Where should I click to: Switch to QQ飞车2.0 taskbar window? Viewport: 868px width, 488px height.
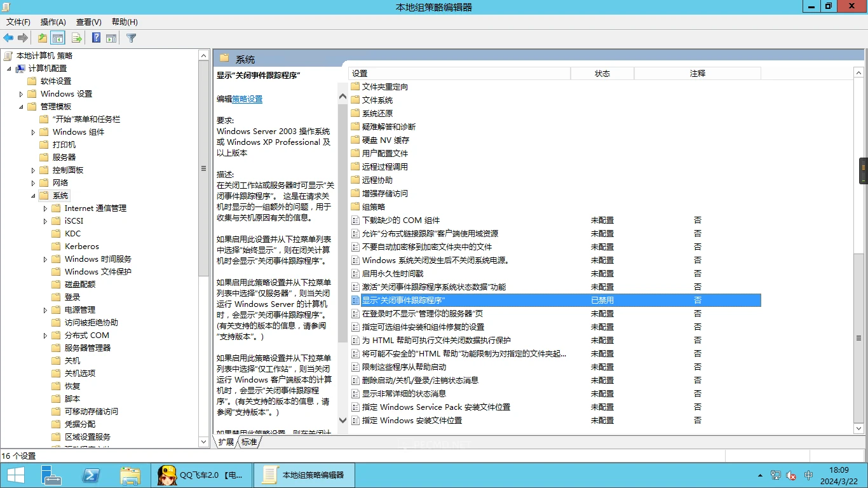[x=202, y=475]
